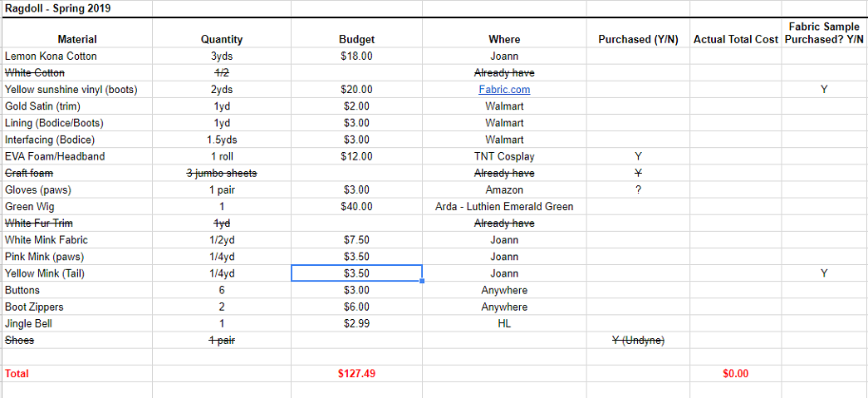Click the 'Budget' column header
Screen dimensions: 868x398
click(356, 33)
